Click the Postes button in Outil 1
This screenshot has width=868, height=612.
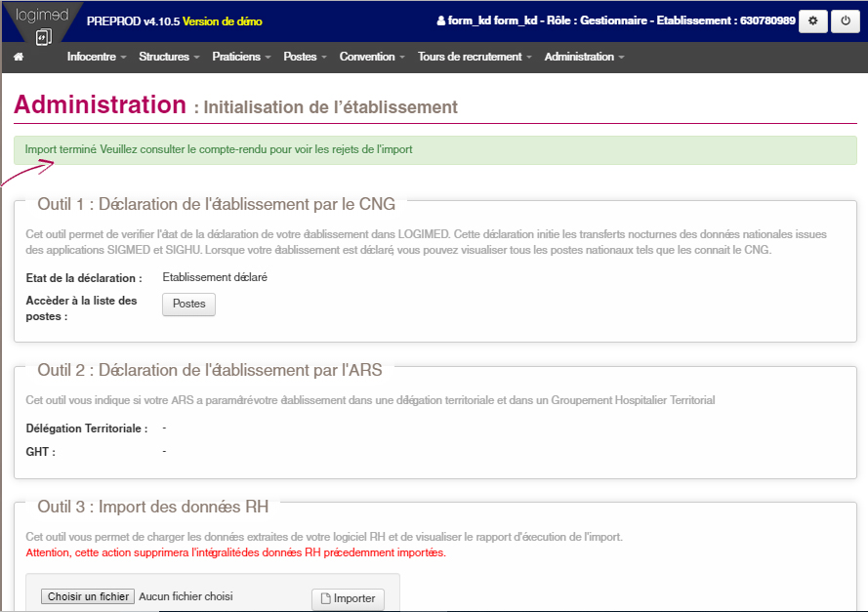pyautogui.click(x=188, y=304)
